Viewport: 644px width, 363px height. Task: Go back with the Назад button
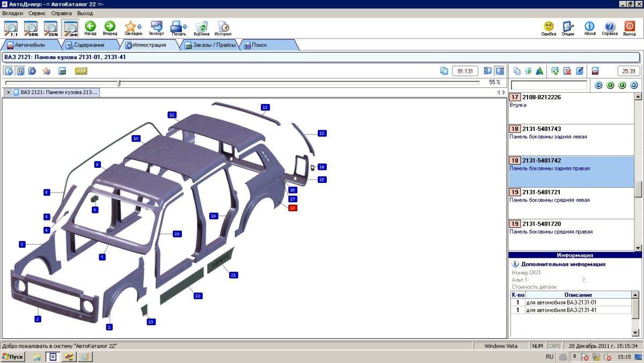90,28
